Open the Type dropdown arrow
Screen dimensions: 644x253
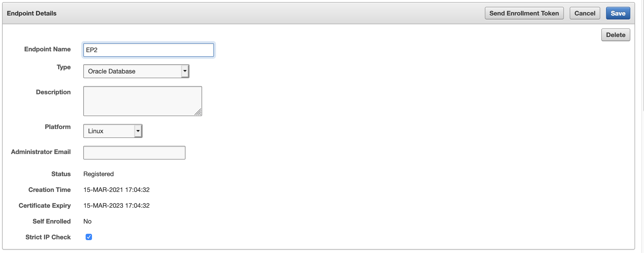coord(185,71)
